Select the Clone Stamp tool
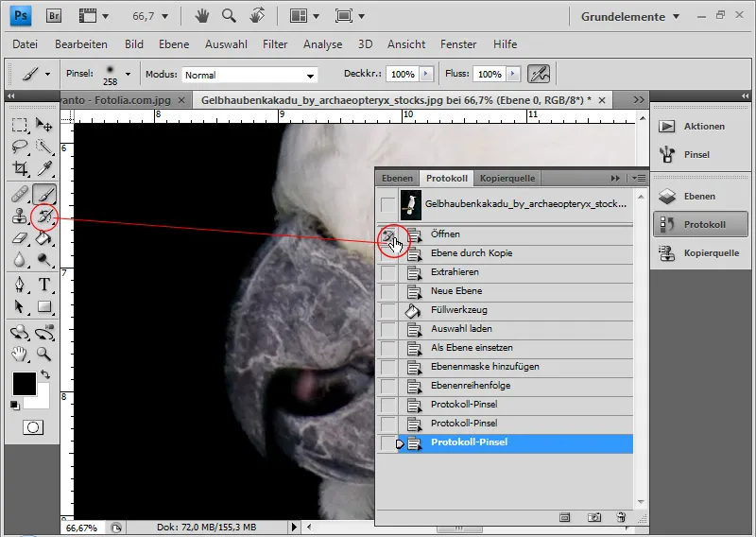This screenshot has width=756, height=537. click(19, 217)
